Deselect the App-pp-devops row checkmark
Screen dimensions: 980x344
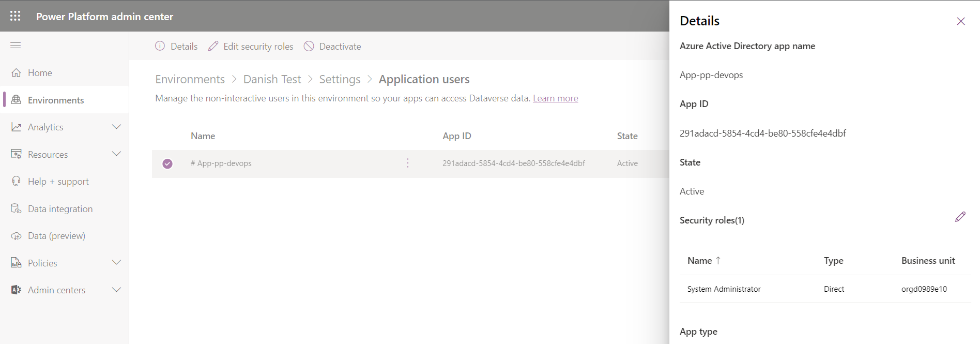pyautogui.click(x=167, y=164)
